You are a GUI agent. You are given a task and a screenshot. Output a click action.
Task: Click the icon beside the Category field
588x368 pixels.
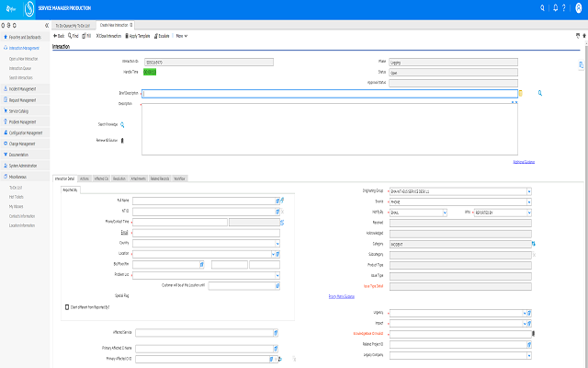[534, 244]
